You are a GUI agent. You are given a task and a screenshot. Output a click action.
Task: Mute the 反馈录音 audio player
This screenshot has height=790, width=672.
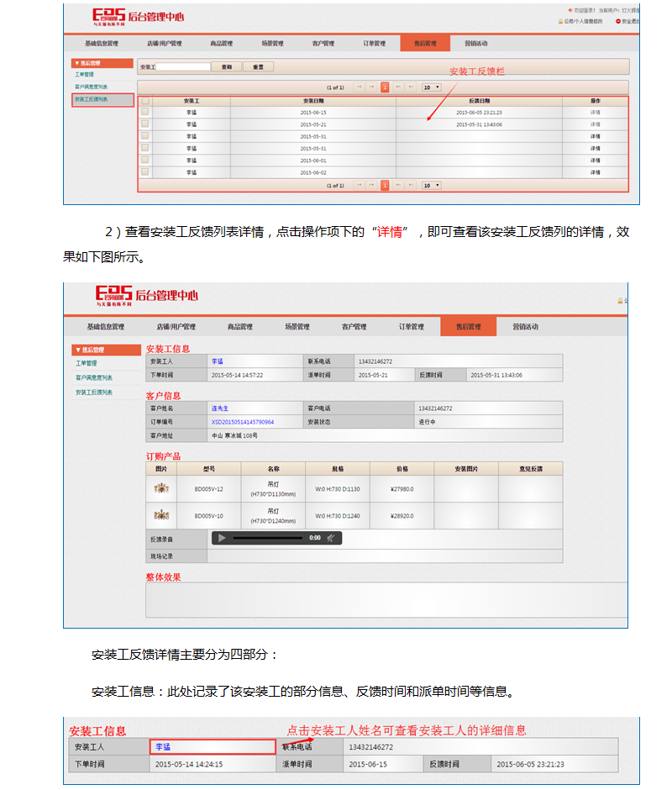click(330, 538)
